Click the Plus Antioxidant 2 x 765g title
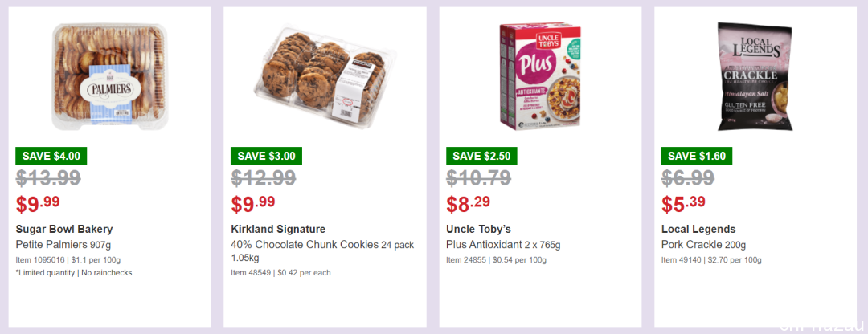 point(503,245)
